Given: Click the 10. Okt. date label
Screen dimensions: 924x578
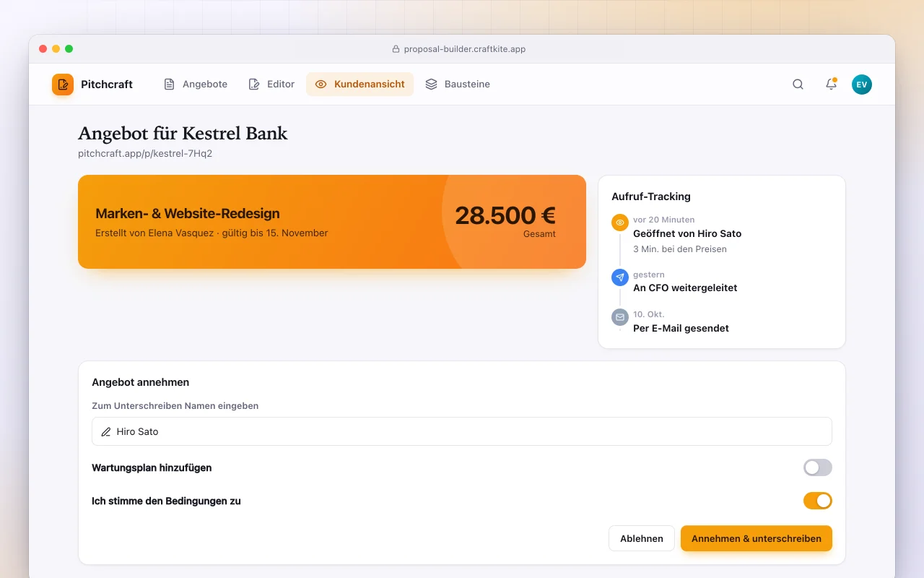Looking at the screenshot, I should tap(649, 314).
